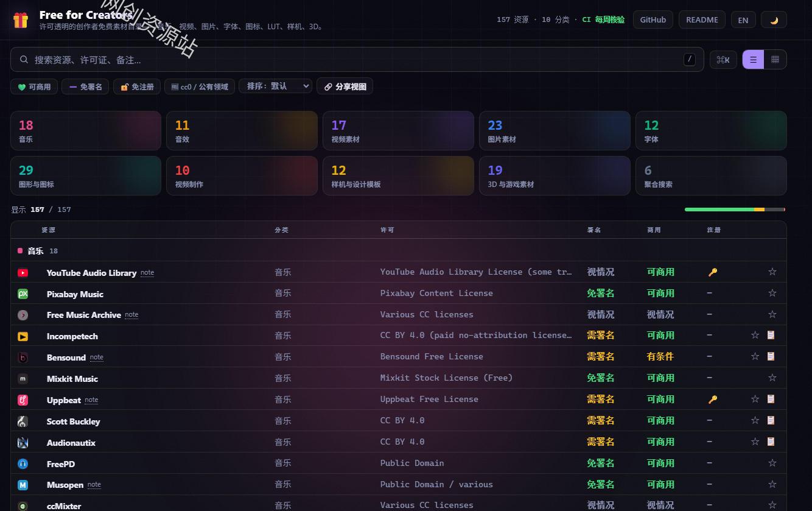Click the clipboard icon on Incompetech row

click(771, 335)
